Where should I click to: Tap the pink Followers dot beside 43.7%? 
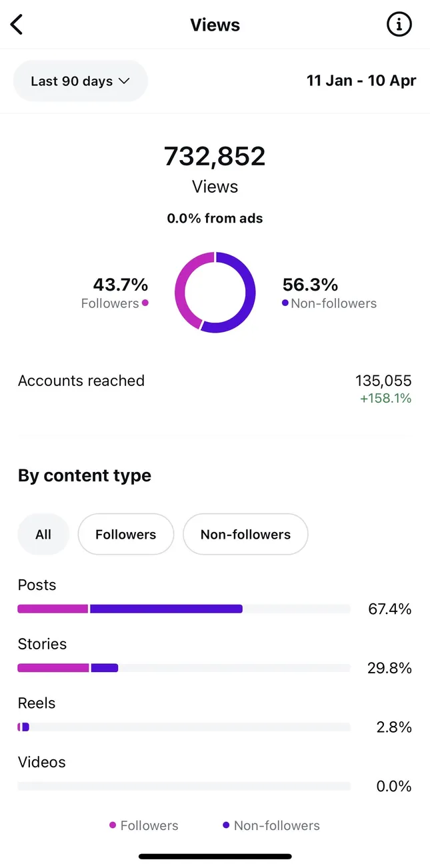[x=145, y=303]
